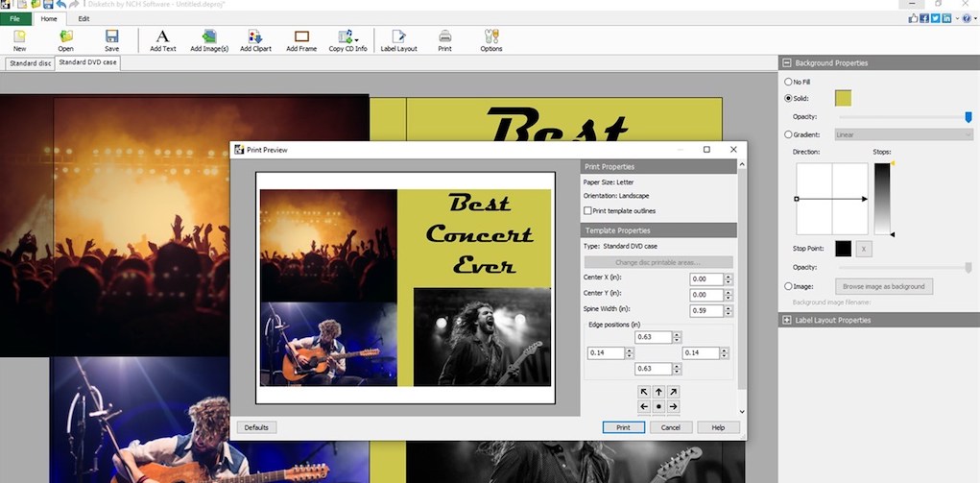Choose the Gradient background option
Screen dimensions: 980x483
coord(789,134)
